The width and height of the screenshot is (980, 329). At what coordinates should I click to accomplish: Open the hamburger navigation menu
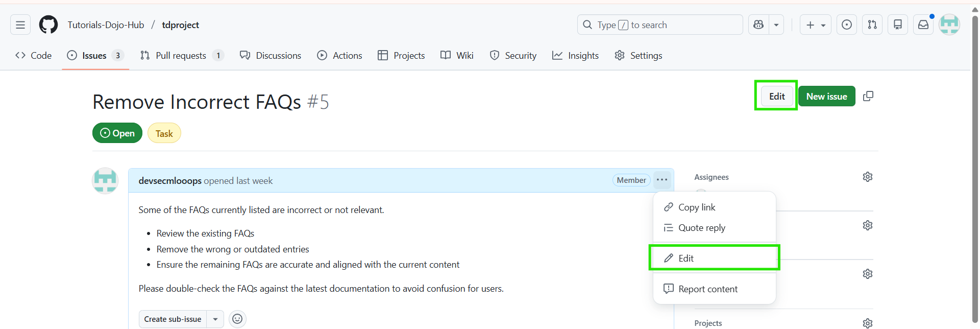(20, 25)
